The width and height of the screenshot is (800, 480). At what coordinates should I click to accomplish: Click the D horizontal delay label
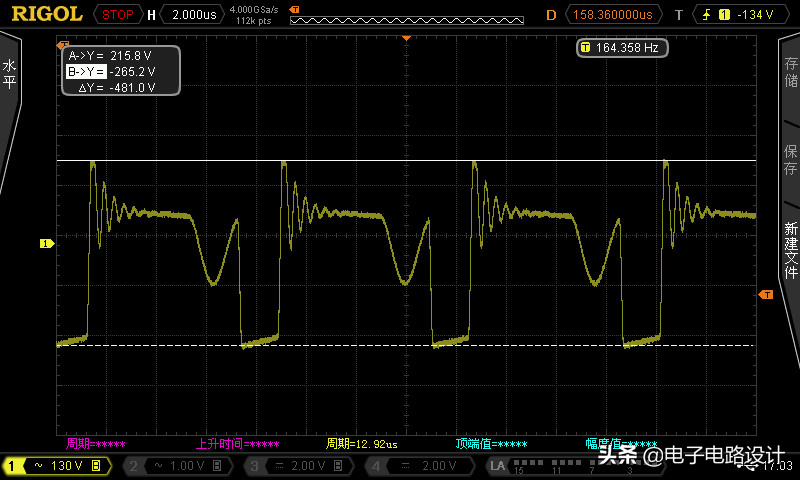click(x=550, y=14)
